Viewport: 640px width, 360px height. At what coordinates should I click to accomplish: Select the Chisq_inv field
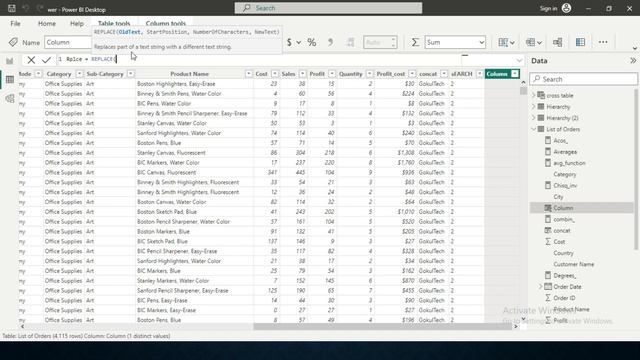point(565,185)
